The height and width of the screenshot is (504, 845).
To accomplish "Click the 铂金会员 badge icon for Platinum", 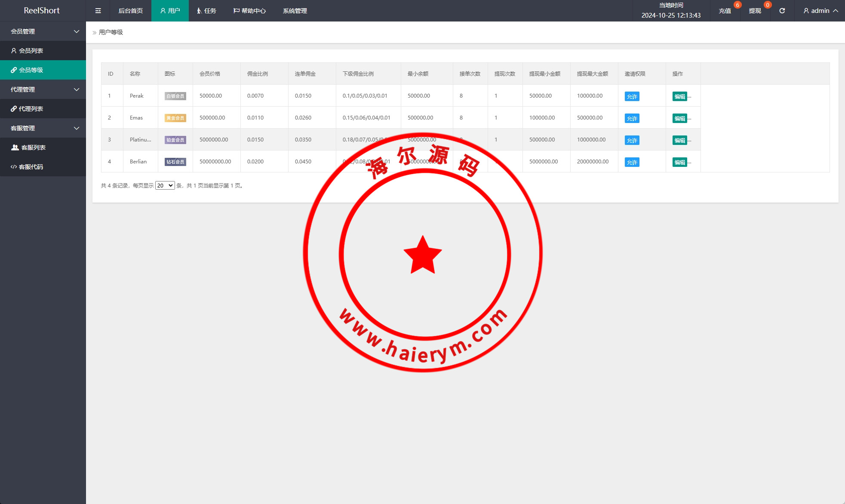I will 175,140.
